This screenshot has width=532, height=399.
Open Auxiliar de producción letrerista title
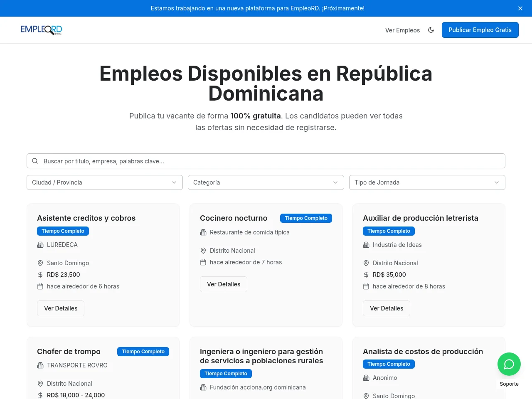[421, 218]
